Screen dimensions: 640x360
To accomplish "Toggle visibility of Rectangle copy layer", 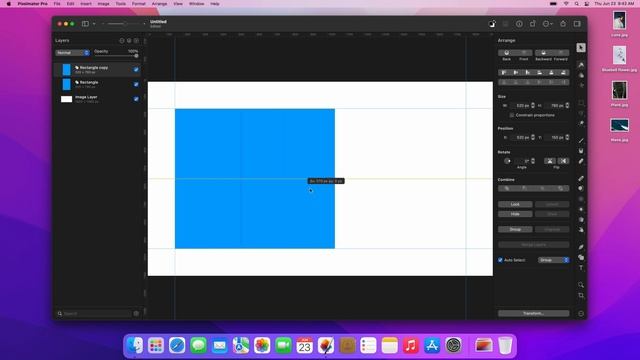I will pos(136,69).
